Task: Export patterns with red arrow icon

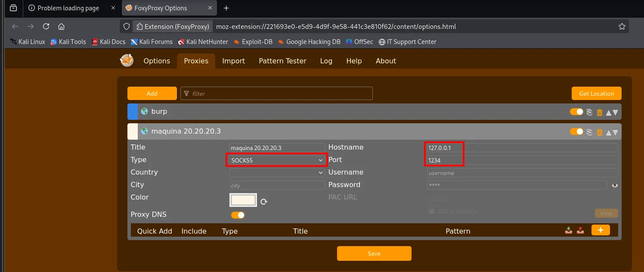Action: (x=580, y=230)
